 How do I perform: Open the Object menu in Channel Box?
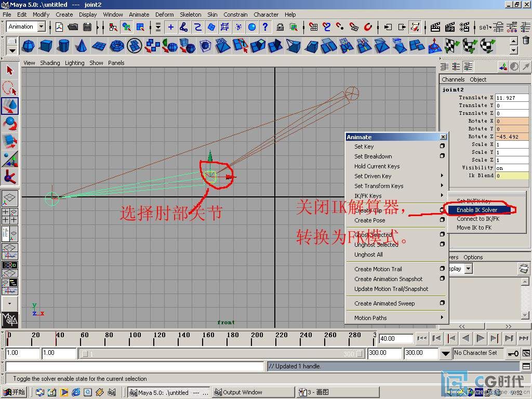pyautogui.click(x=478, y=79)
